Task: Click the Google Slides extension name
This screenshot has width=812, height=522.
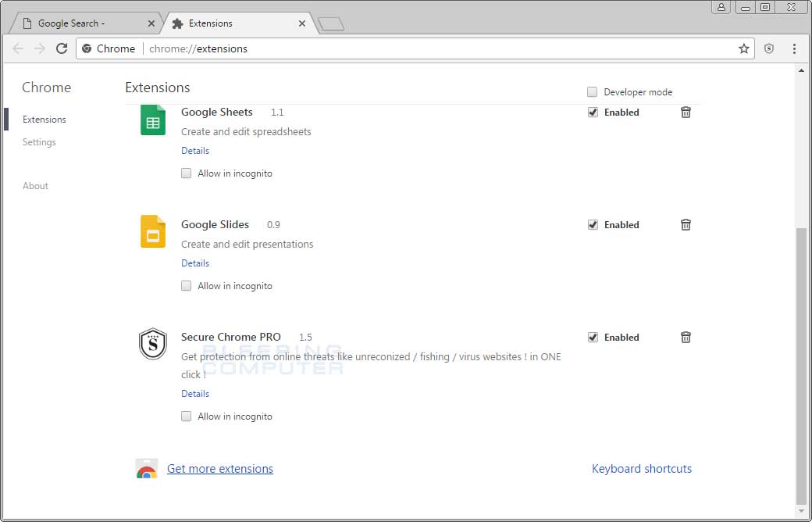Action: click(215, 224)
